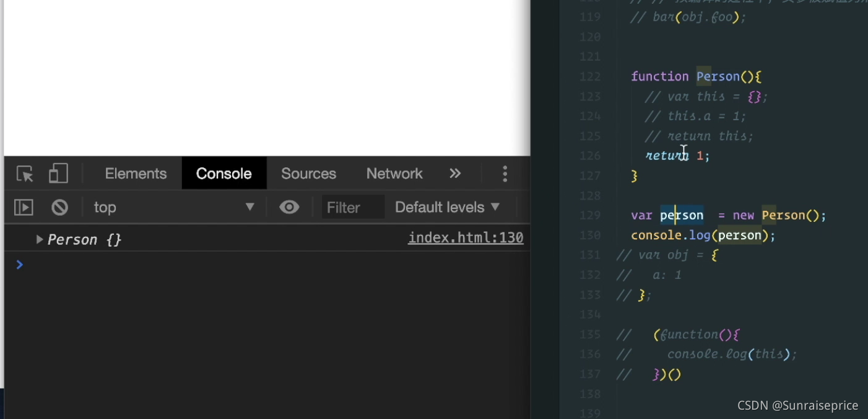
Task: Click the comment '// bar(obj.foo);' on line 119
Action: 688,17
